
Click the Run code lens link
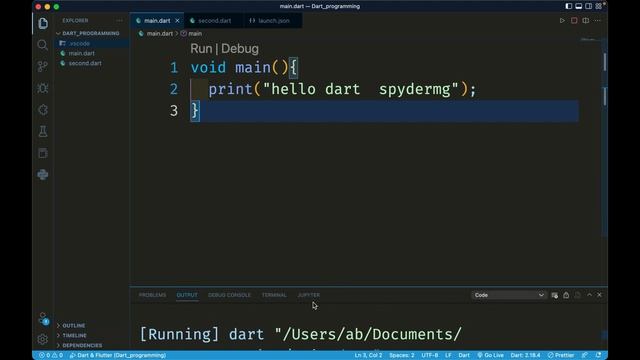coord(201,49)
